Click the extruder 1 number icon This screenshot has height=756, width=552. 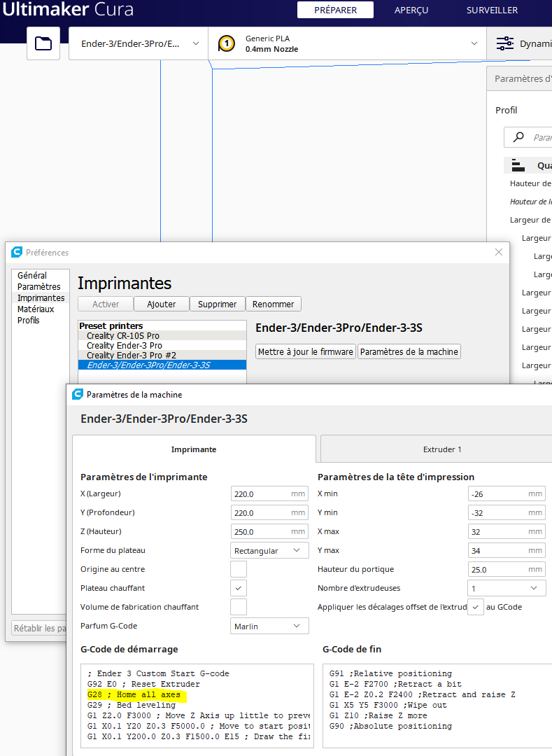point(227,43)
